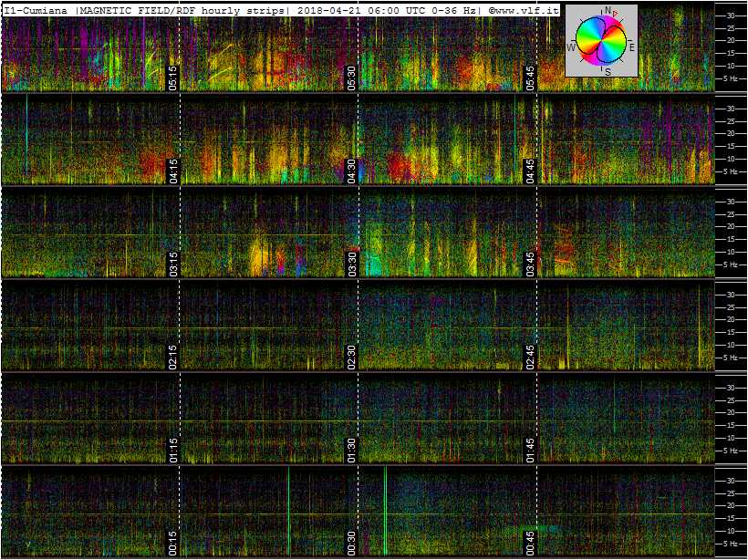
Task: Click the RDF color wheel compass legend
Action: click(x=601, y=40)
